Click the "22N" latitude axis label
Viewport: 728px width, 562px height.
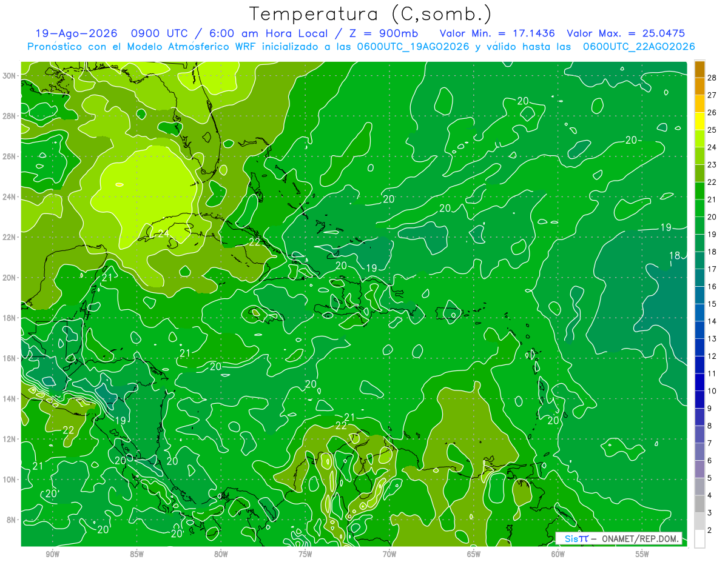(10, 237)
